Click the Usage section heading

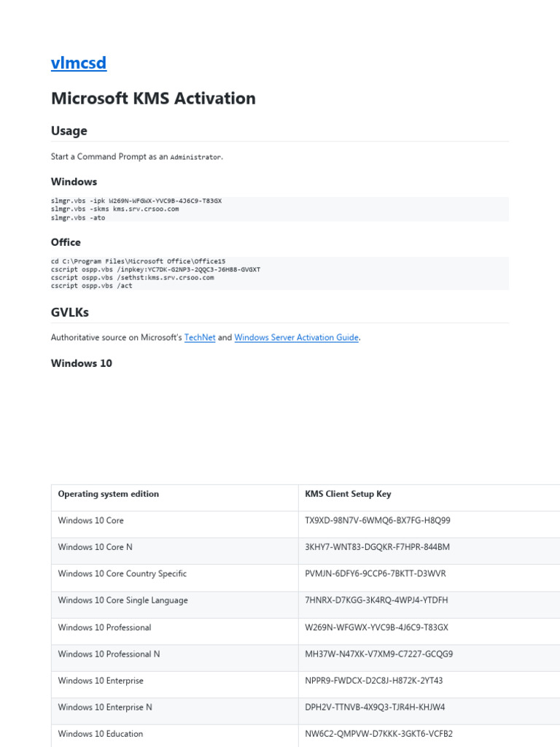[69, 131]
